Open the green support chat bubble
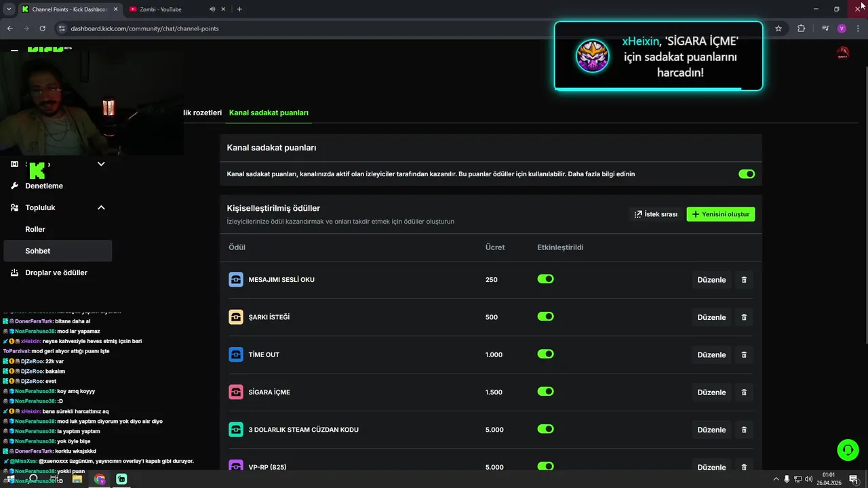Image resolution: width=868 pixels, height=488 pixels. point(847,449)
